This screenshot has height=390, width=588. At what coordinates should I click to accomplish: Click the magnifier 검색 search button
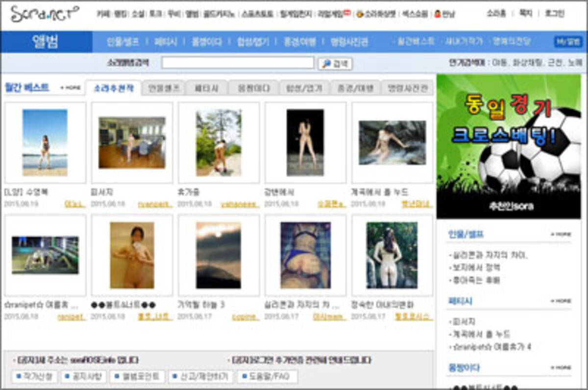[x=335, y=64]
